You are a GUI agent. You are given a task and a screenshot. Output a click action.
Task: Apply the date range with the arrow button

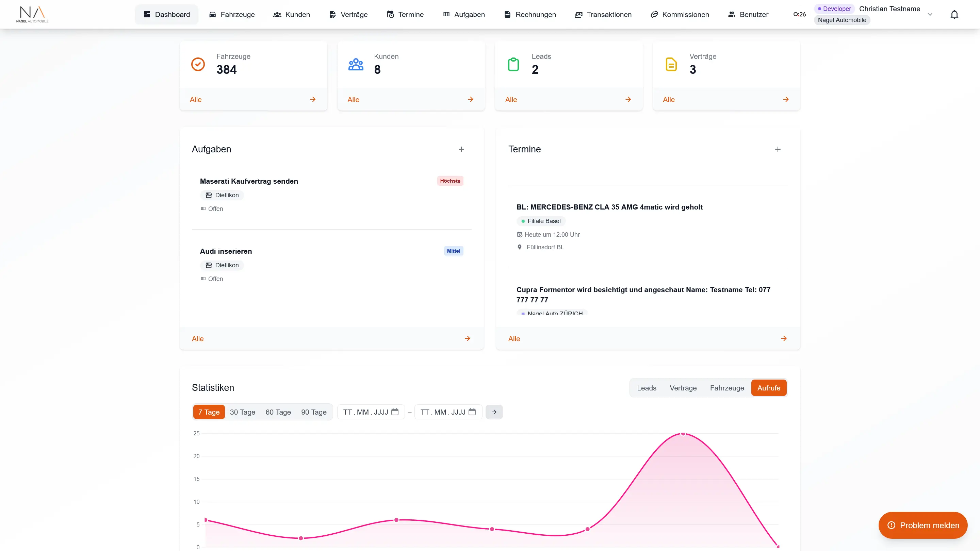click(494, 412)
